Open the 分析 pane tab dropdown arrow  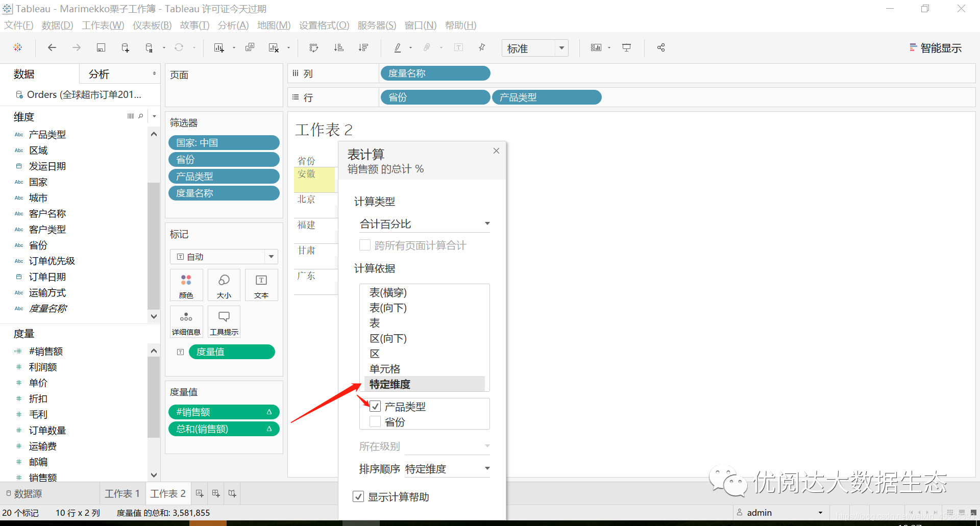coord(154,73)
